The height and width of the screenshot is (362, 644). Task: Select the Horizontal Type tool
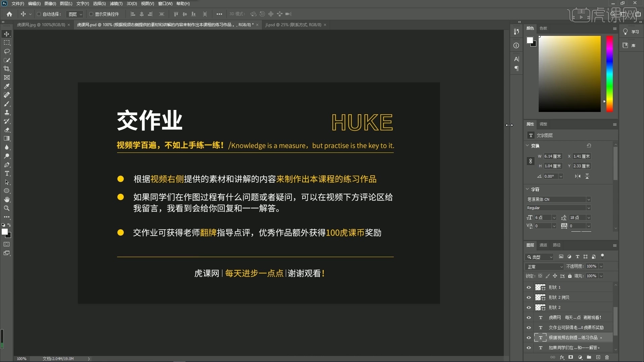click(7, 173)
